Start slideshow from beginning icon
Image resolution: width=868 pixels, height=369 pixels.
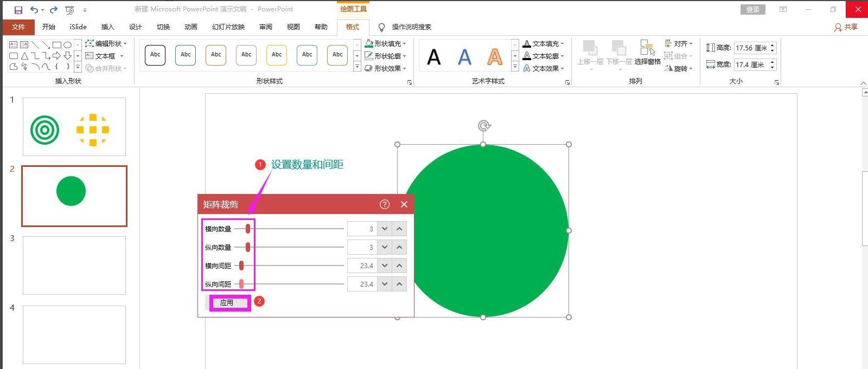point(69,10)
